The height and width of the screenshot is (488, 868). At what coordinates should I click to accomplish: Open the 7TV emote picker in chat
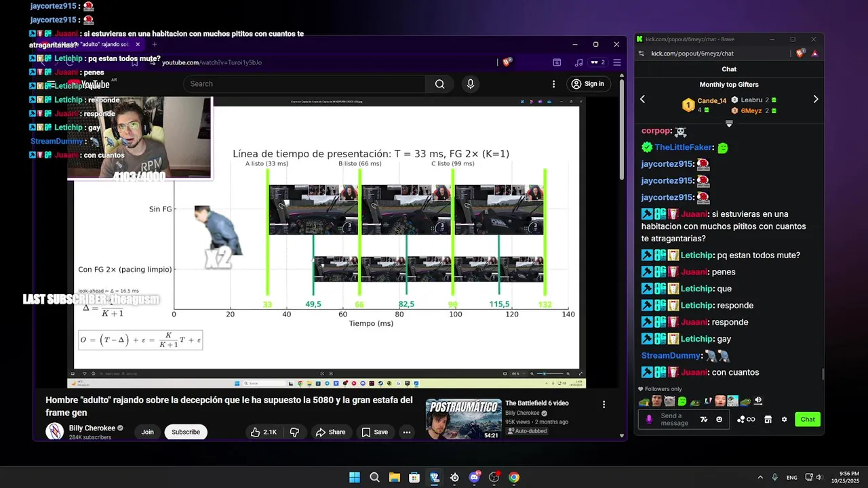pyautogui.click(x=704, y=420)
